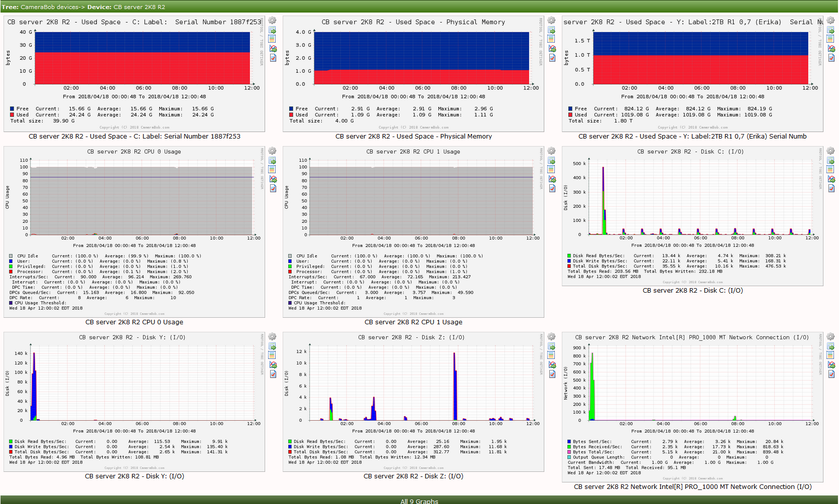Image resolution: width=839 pixels, height=504 pixels.
Task: Open the CPU 0 Usage graph image
Action: pyautogui.click(x=134, y=232)
